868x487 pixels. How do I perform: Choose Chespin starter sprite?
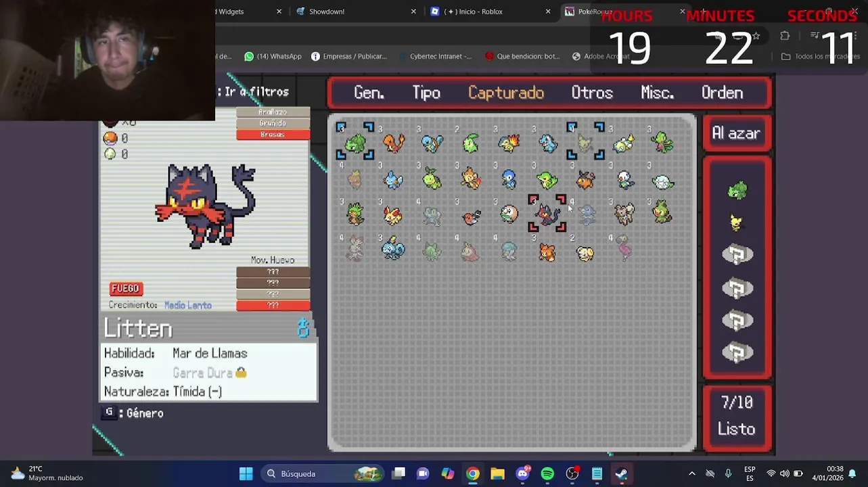355,215
